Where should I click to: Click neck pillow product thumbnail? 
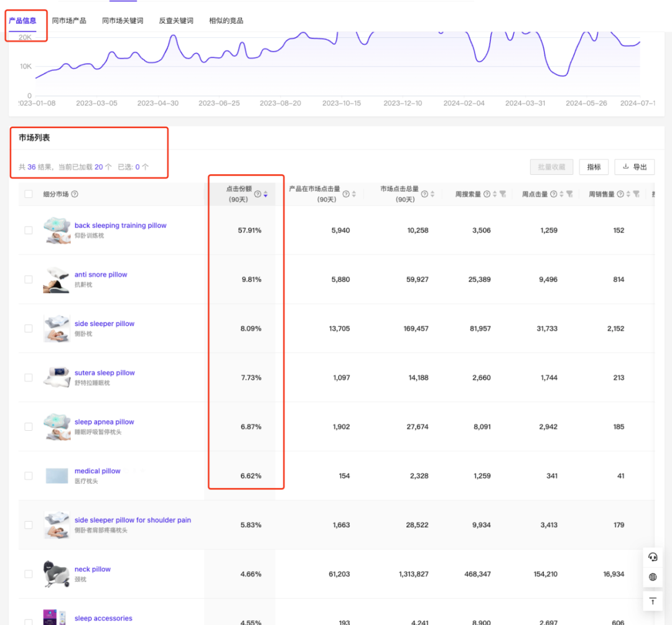[56, 573]
